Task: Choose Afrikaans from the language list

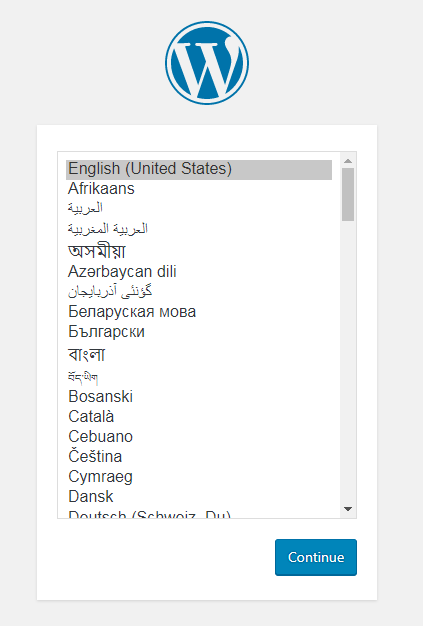Action: (x=199, y=189)
